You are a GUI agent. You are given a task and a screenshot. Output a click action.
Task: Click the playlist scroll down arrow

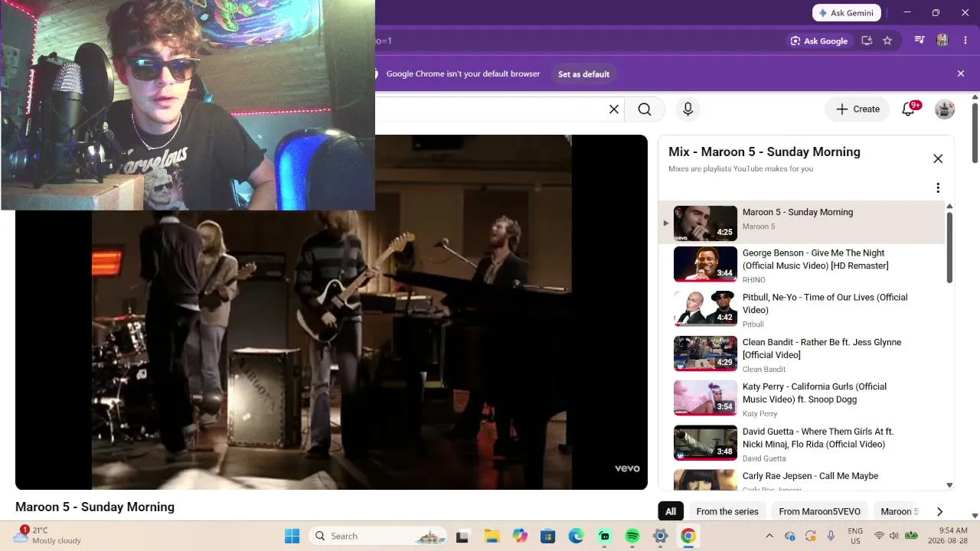949,485
